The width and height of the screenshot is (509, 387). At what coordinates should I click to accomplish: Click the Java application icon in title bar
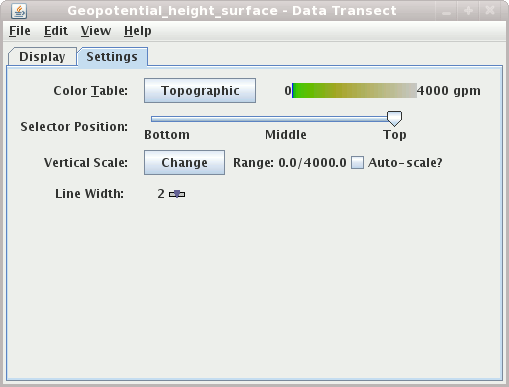[x=19, y=11]
